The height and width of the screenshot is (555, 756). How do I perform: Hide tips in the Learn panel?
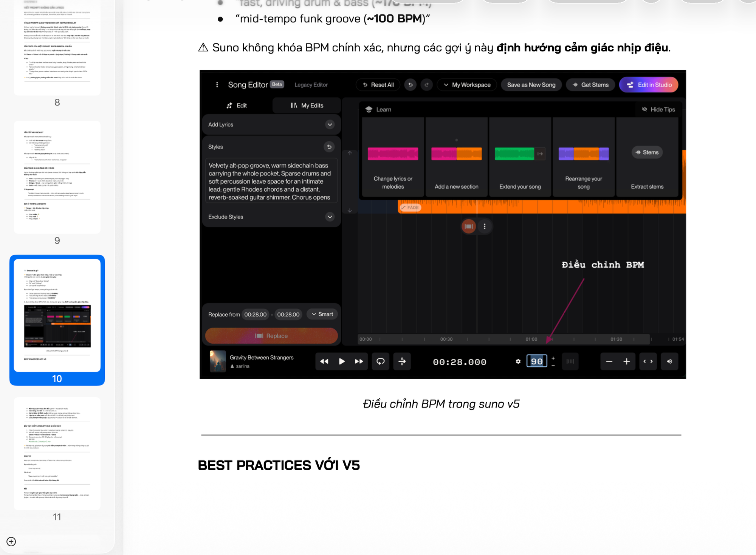click(658, 109)
